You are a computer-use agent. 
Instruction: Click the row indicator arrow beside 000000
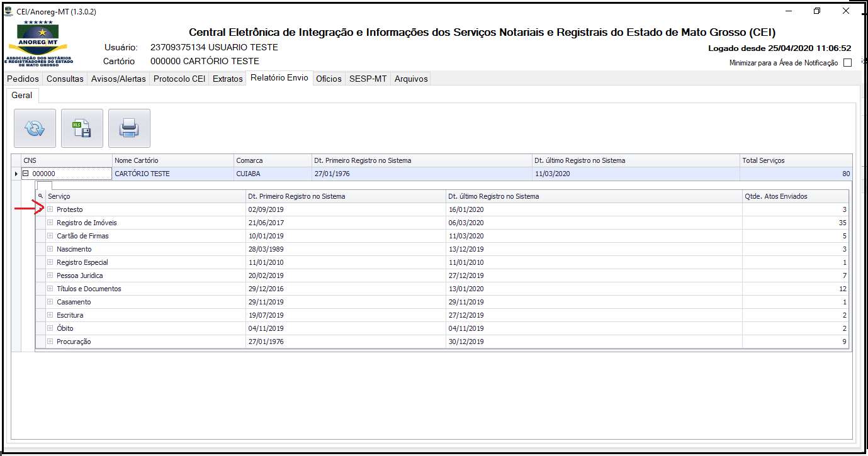click(16, 174)
